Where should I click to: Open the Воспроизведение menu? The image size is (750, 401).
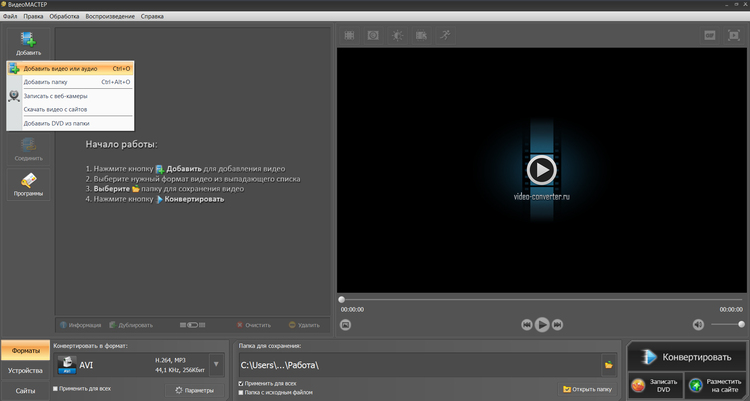(x=110, y=16)
